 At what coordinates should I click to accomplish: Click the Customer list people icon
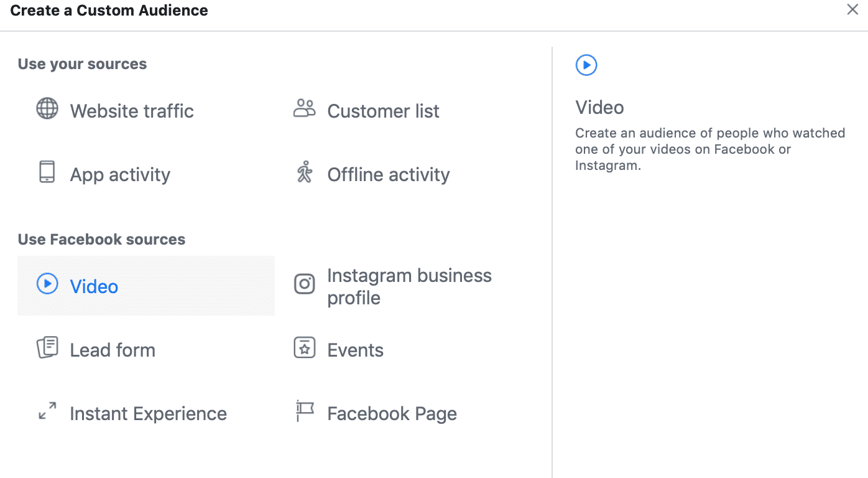(304, 108)
